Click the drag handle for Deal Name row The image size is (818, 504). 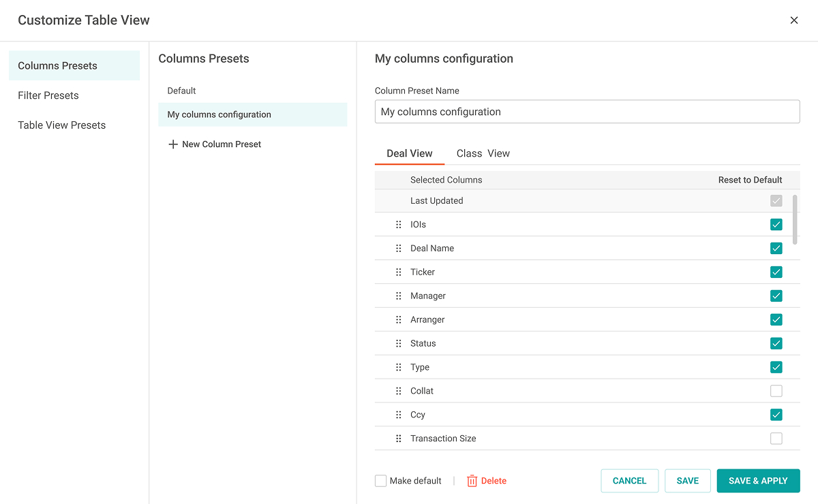click(399, 249)
